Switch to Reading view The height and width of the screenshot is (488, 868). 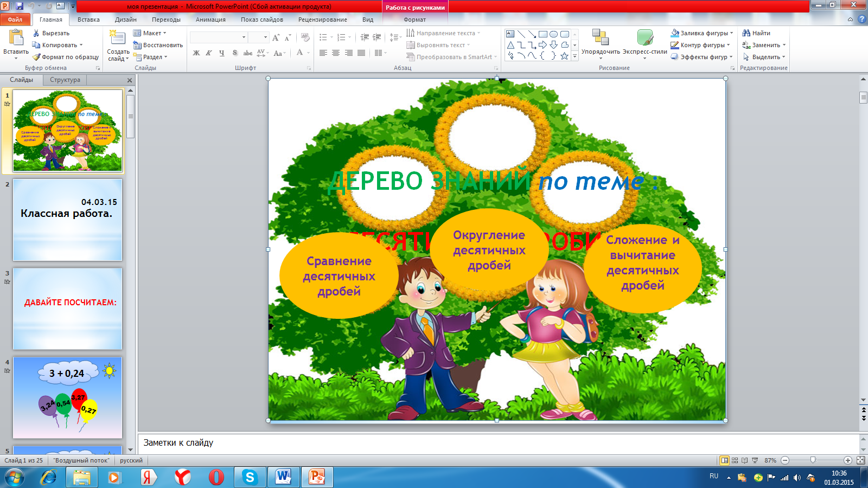click(744, 460)
